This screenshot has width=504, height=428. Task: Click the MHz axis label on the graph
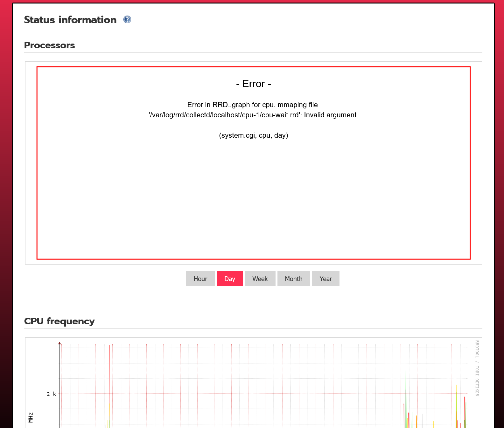point(31,418)
